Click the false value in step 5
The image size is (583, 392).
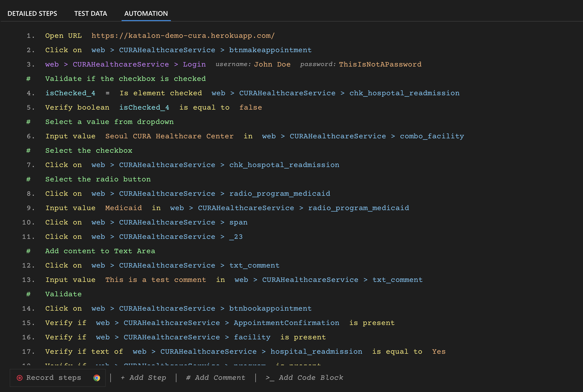pyautogui.click(x=251, y=107)
